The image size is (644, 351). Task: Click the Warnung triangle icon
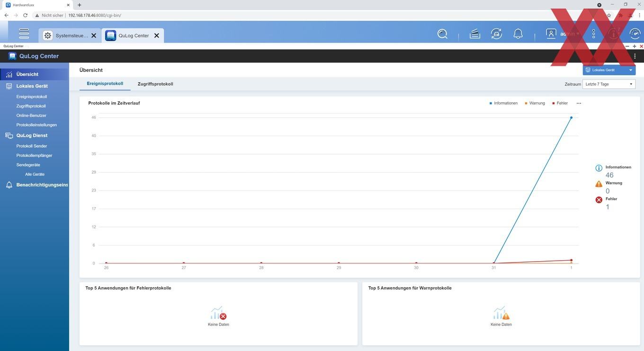point(599,184)
